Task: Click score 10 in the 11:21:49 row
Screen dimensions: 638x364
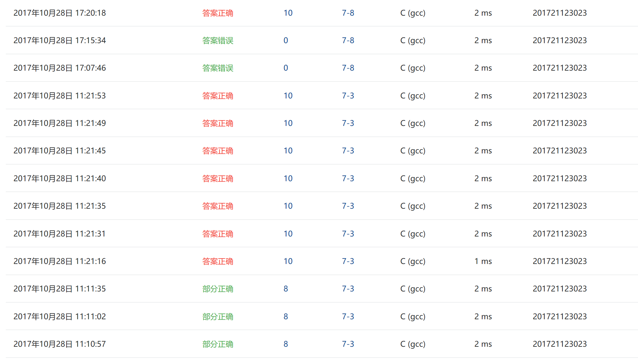Action: tap(288, 123)
